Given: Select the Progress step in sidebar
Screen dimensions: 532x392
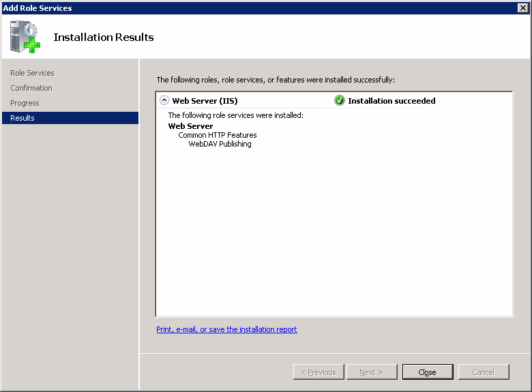Looking at the screenshot, I should click(25, 103).
